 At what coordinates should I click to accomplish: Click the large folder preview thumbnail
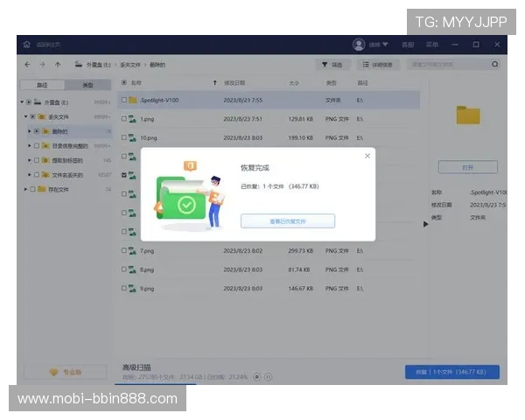(468, 115)
